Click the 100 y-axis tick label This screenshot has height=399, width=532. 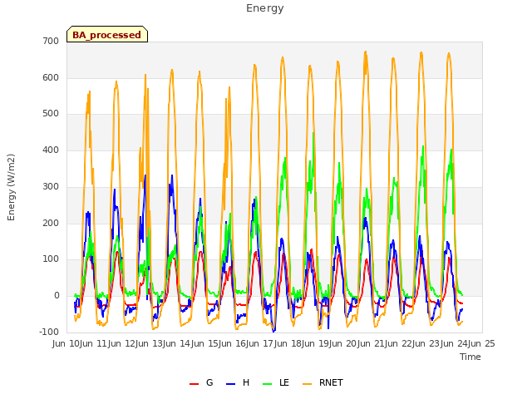[51, 259]
